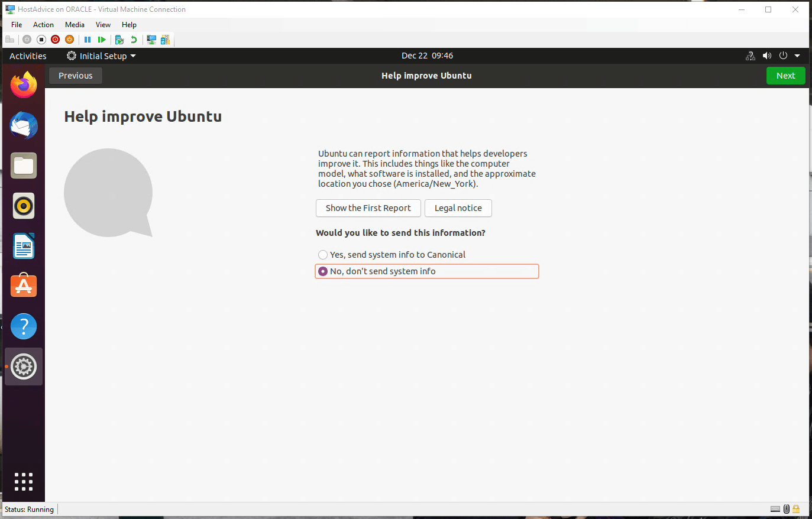Open the Action menu

(x=43, y=24)
